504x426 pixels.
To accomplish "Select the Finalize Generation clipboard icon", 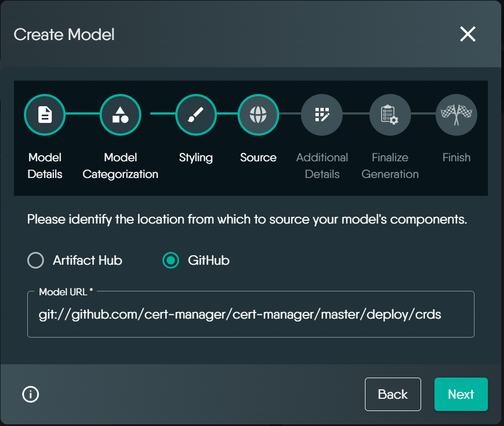I will coord(390,115).
